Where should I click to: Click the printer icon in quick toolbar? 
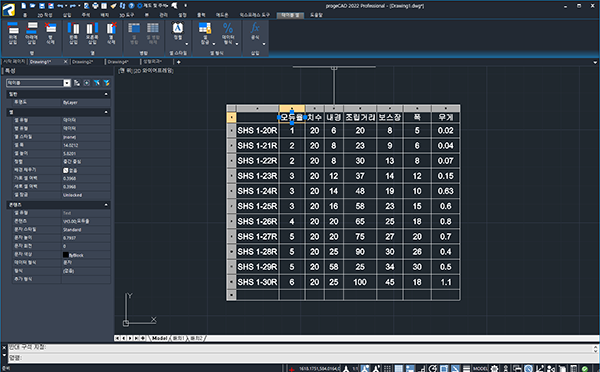point(95,6)
